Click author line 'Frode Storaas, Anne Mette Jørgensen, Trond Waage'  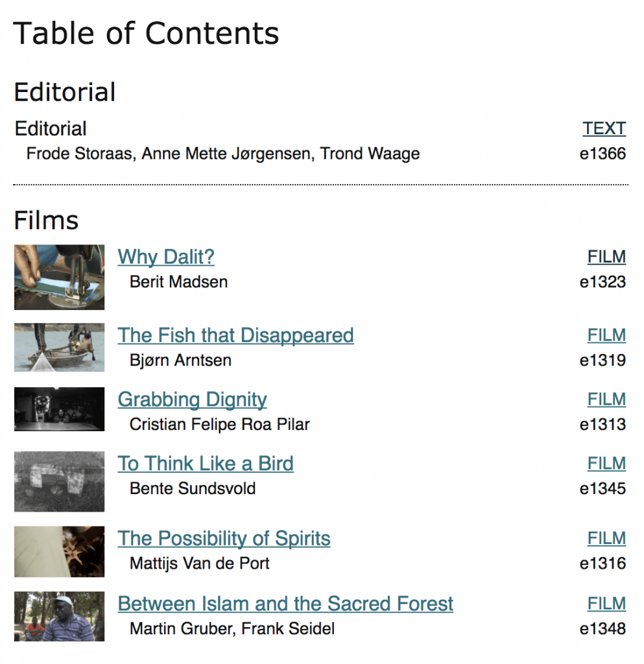click(x=223, y=154)
